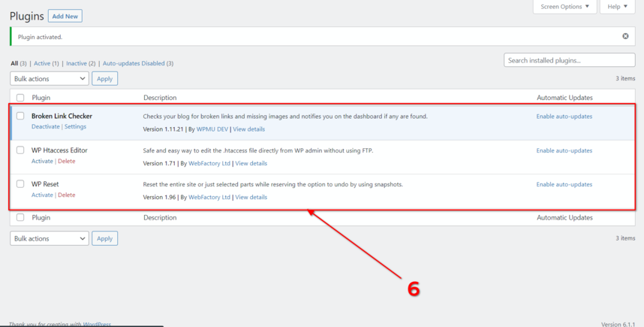View details for WP Htaccess Editor

pos(251,163)
